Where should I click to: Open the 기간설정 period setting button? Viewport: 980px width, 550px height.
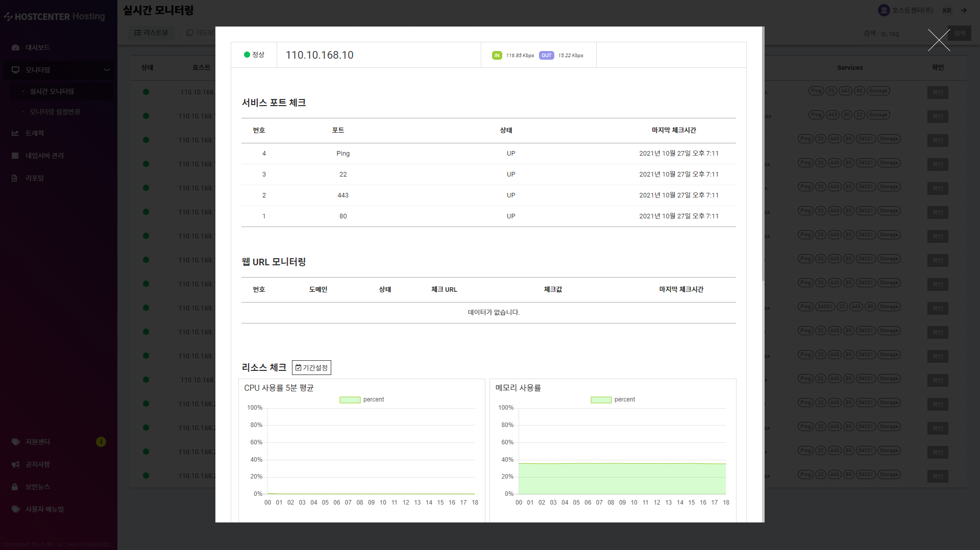(x=311, y=367)
